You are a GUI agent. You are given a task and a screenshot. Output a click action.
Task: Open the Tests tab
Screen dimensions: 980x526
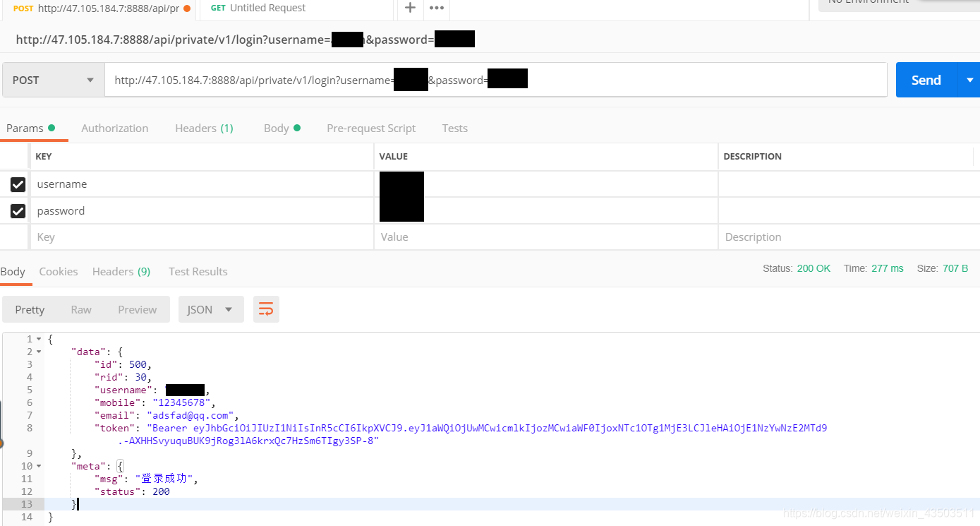pos(455,128)
